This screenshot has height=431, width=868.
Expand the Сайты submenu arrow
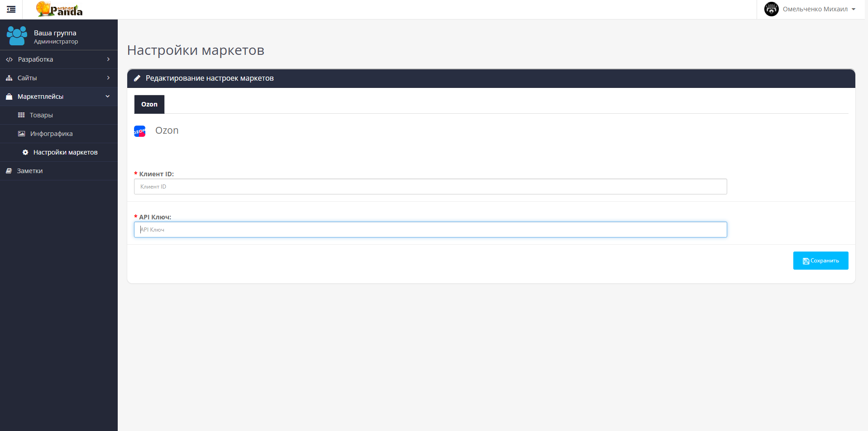pos(108,78)
